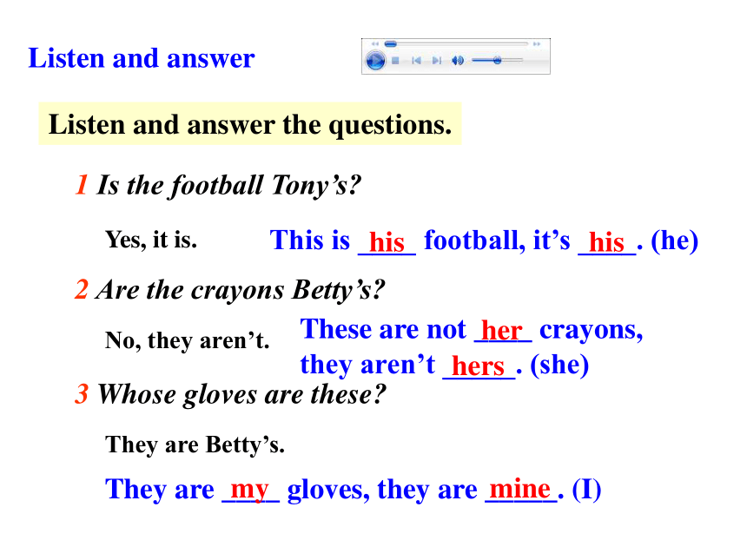Click the answer 'They are Betty's.'
Image resolution: width=747 pixels, height=560 pixels.
click(195, 445)
